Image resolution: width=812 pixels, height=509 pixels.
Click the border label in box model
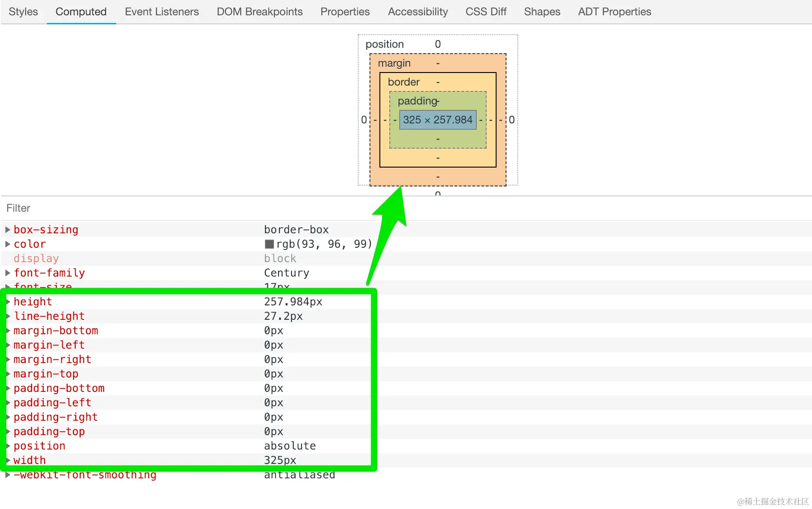click(x=404, y=82)
